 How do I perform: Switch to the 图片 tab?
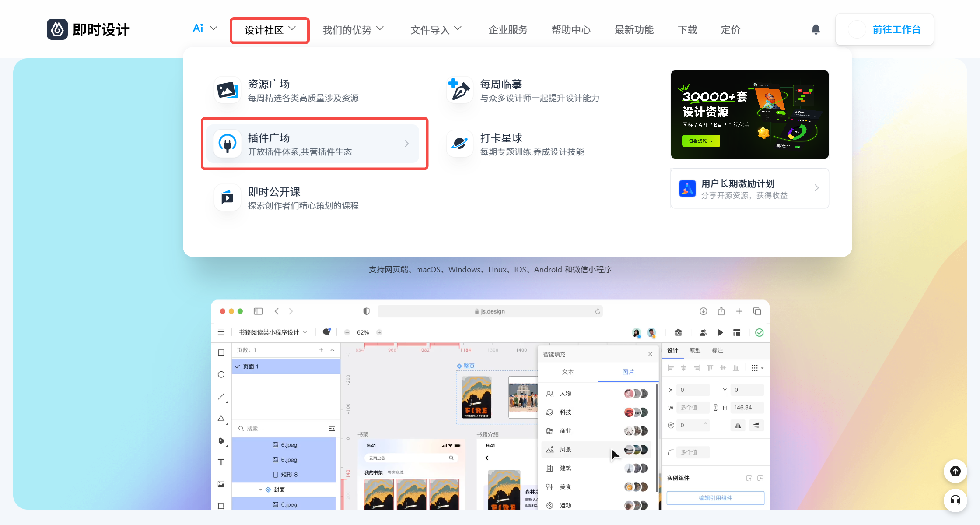628,372
